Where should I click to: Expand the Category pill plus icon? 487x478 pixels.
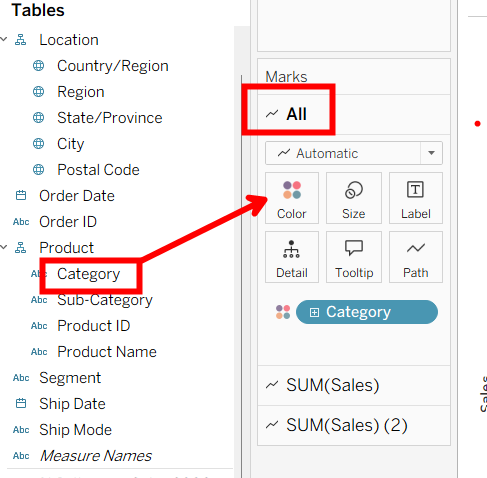pos(314,312)
